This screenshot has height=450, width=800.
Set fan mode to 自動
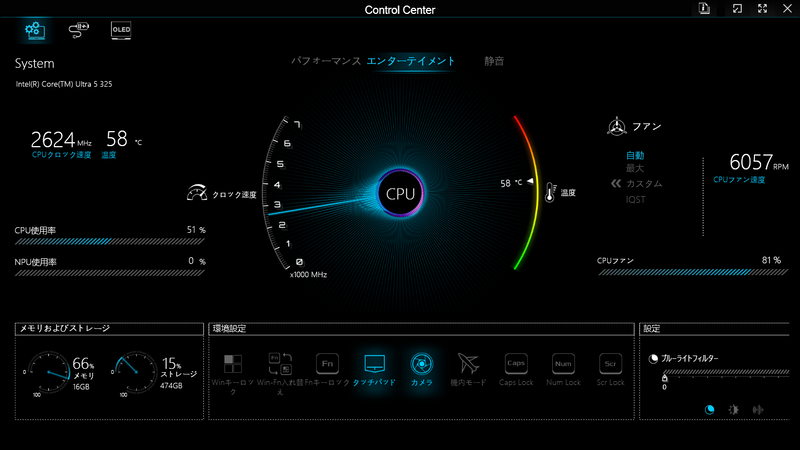pyautogui.click(x=635, y=155)
